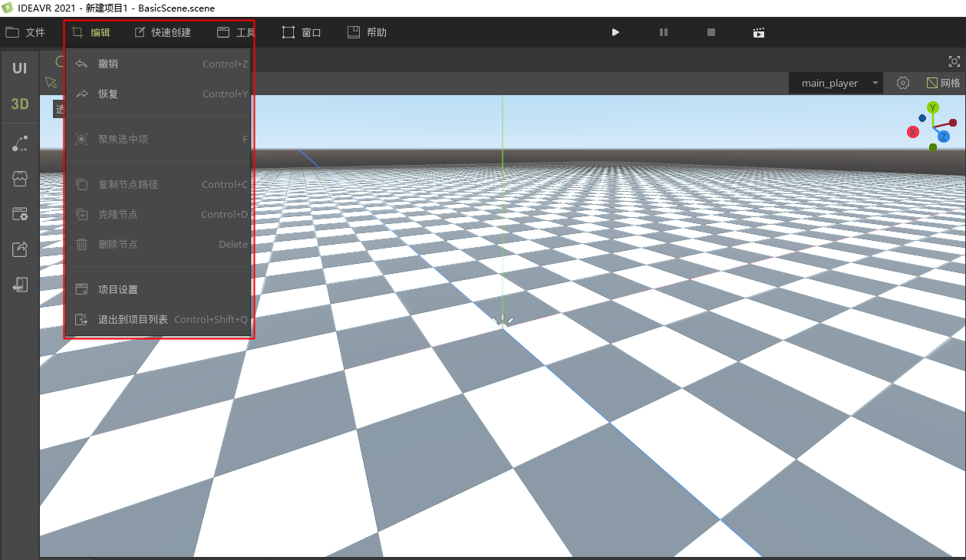
Task: Open the store icon in the sidebar
Action: (x=20, y=179)
